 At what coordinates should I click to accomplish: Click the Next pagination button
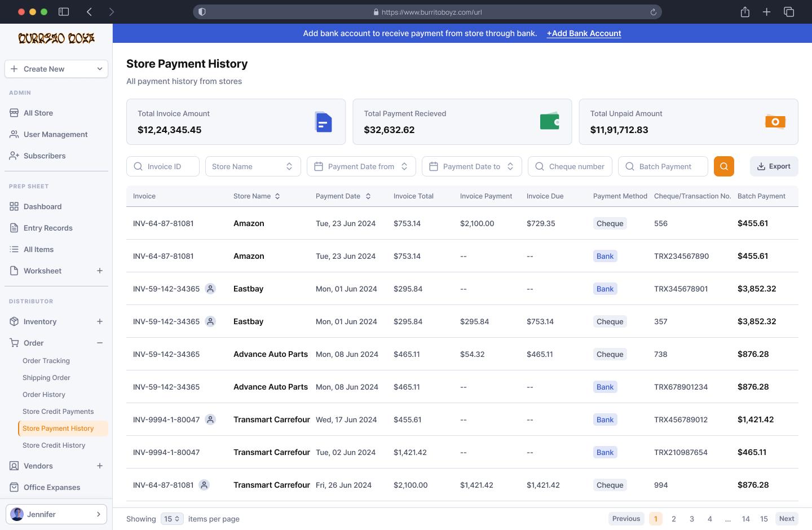tap(787, 519)
